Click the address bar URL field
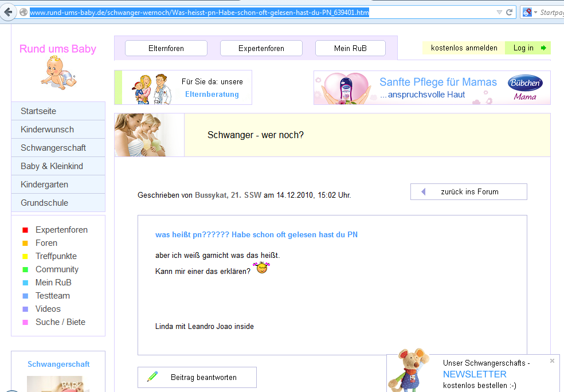The height and width of the screenshot is (392, 564). pos(258,12)
